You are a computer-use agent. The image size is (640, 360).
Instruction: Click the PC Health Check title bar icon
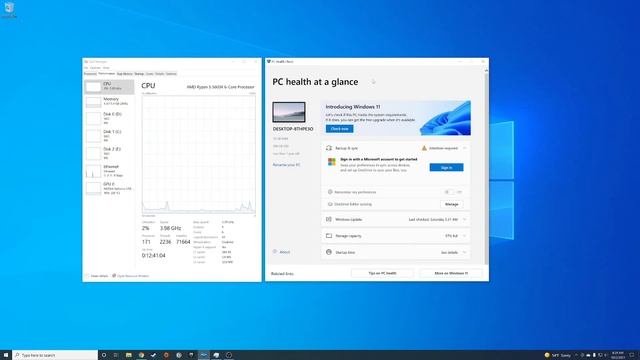coord(269,62)
